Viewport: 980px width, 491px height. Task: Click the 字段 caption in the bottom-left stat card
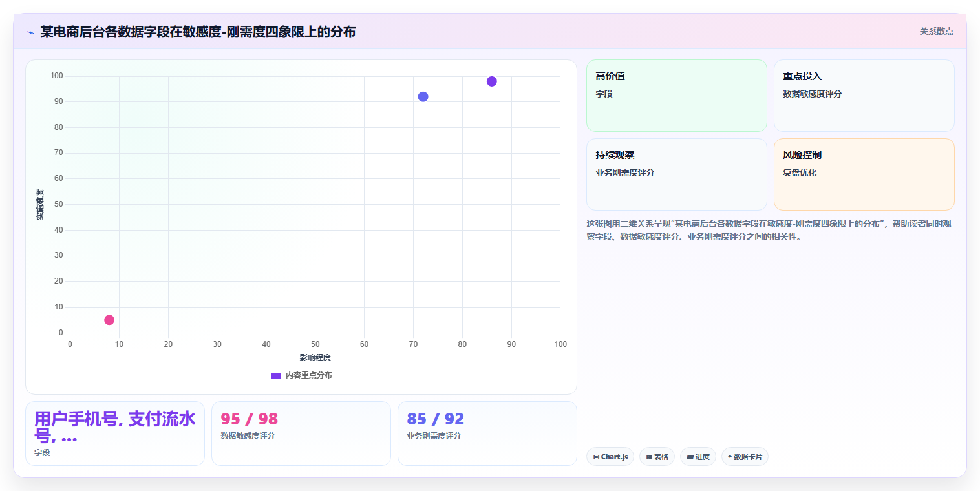click(x=42, y=453)
